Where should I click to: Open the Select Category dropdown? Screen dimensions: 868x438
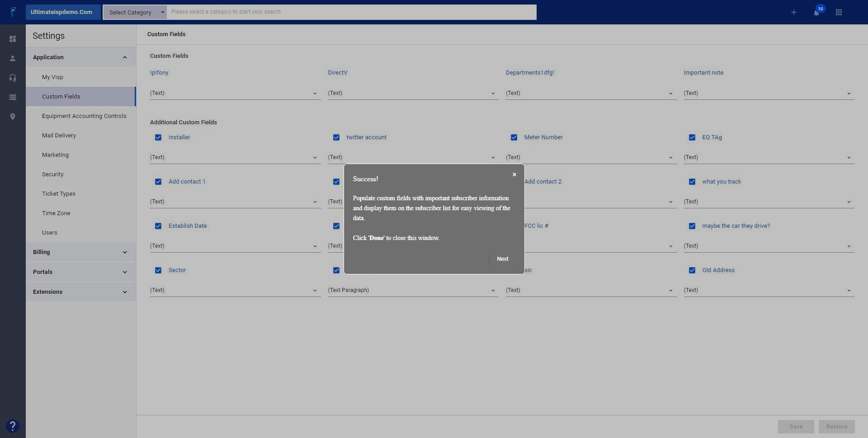coord(135,12)
